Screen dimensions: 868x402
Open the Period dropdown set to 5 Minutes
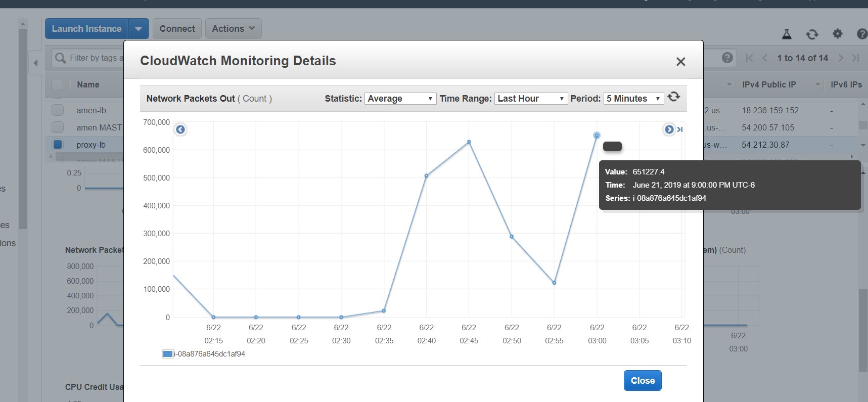[633, 99]
